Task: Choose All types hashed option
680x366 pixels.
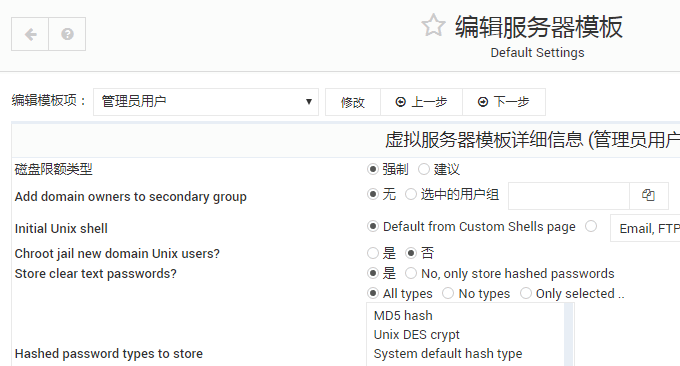Action: pos(373,293)
